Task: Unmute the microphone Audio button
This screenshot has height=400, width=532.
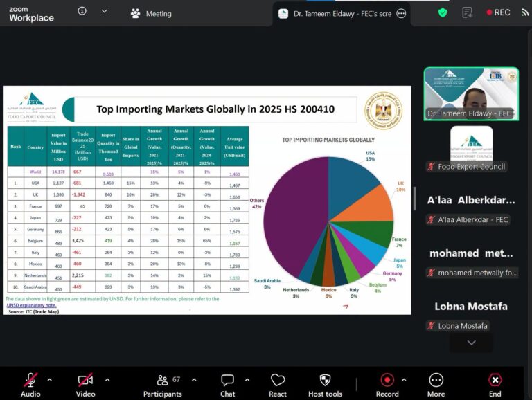Action: 30,385
